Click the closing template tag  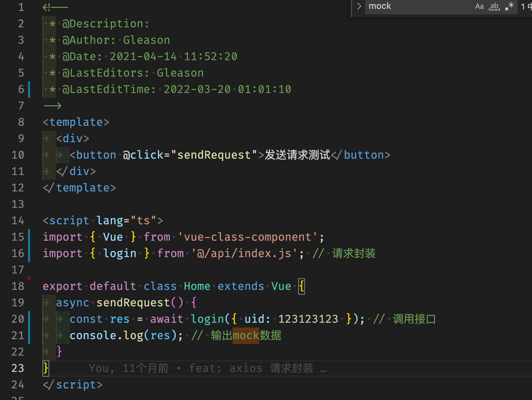pyautogui.click(x=79, y=188)
